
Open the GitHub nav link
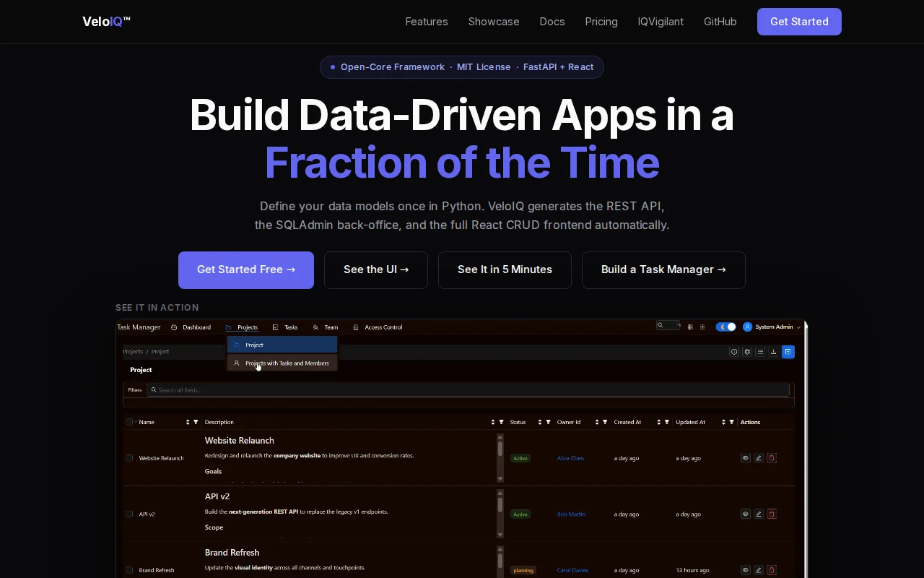720,22
